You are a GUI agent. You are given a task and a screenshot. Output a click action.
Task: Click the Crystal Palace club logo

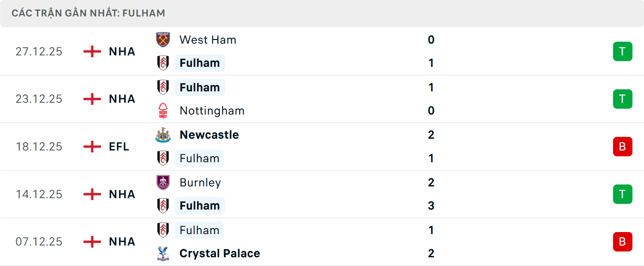(x=163, y=253)
